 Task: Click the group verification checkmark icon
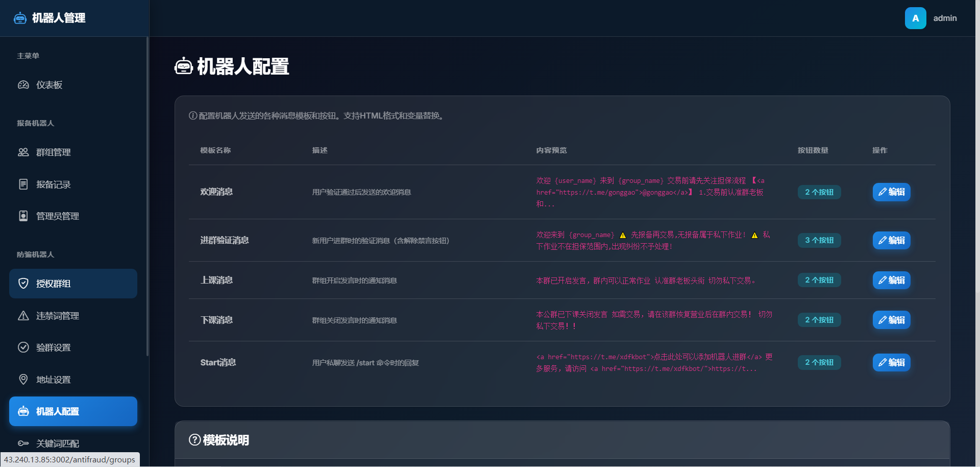(x=23, y=347)
